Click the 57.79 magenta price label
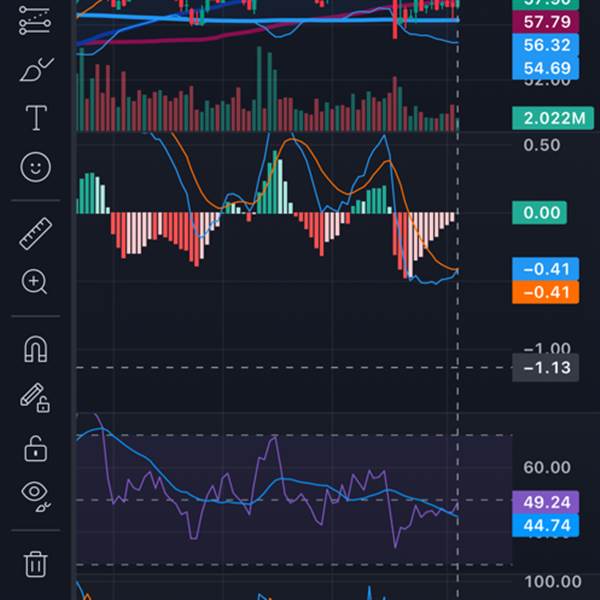 click(x=546, y=22)
